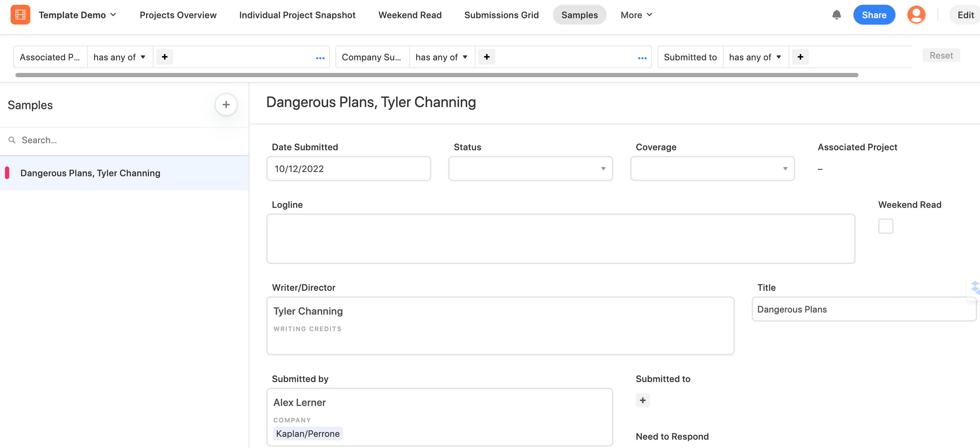Expand the More tabs menu
Screen dimensions: 980x448
(x=636, y=15)
